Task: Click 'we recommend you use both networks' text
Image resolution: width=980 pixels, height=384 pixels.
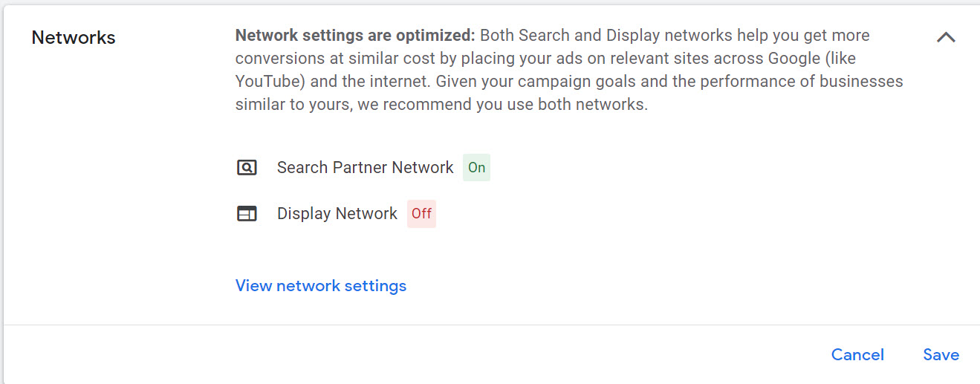Action: [x=502, y=105]
